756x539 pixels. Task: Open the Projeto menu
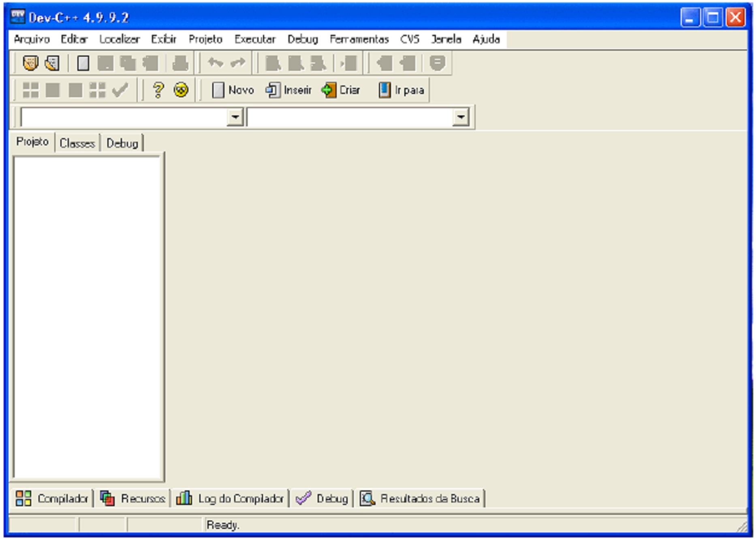pyautogui.click(x=205, y=39)
